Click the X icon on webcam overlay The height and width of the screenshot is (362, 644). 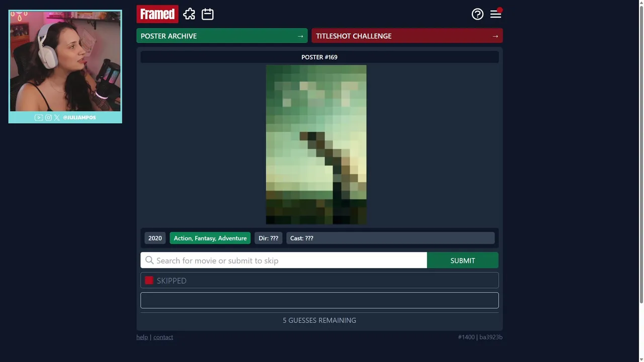point(57,118)
